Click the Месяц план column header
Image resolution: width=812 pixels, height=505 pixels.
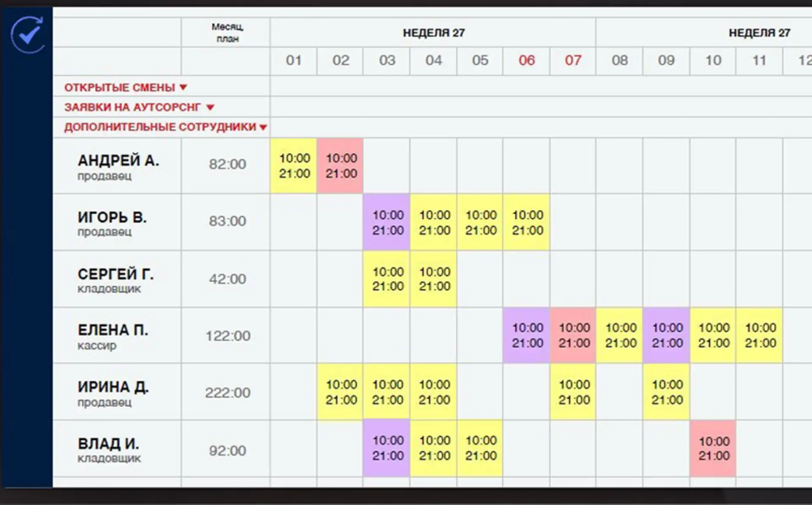(x=227, y=33)
